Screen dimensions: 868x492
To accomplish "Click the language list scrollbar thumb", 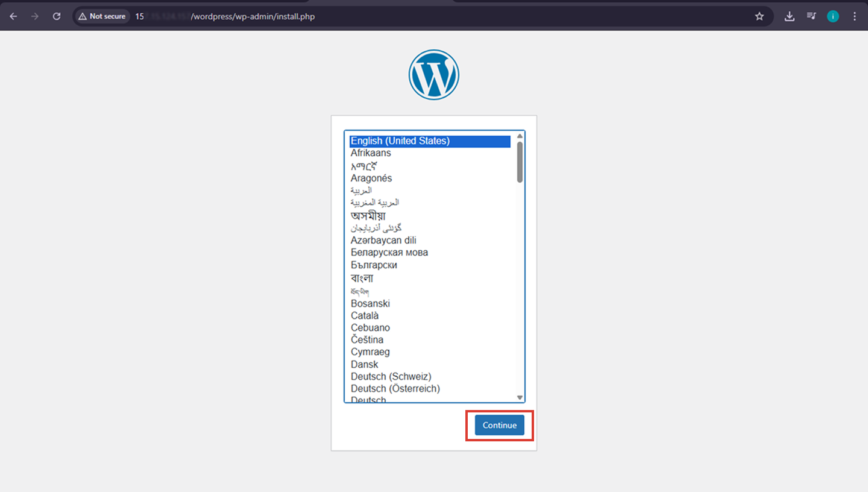I will click(x=519, y=163).
